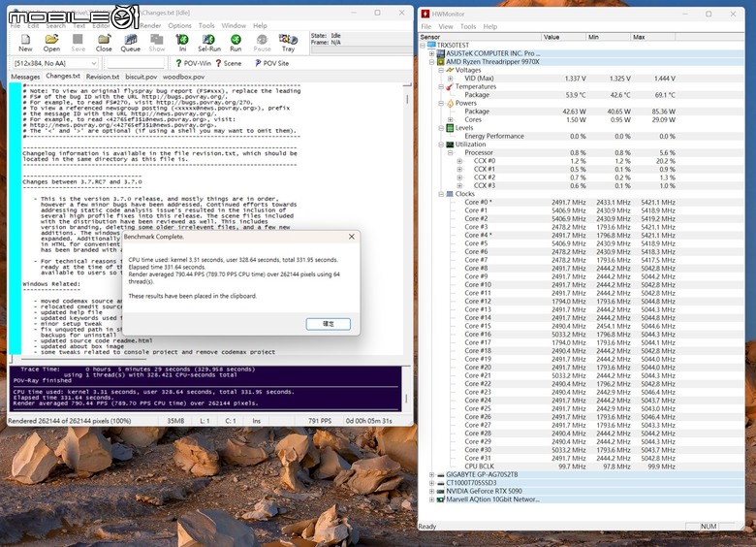Select the Levels category icon

pyautogui.click(x=450, y=128)
